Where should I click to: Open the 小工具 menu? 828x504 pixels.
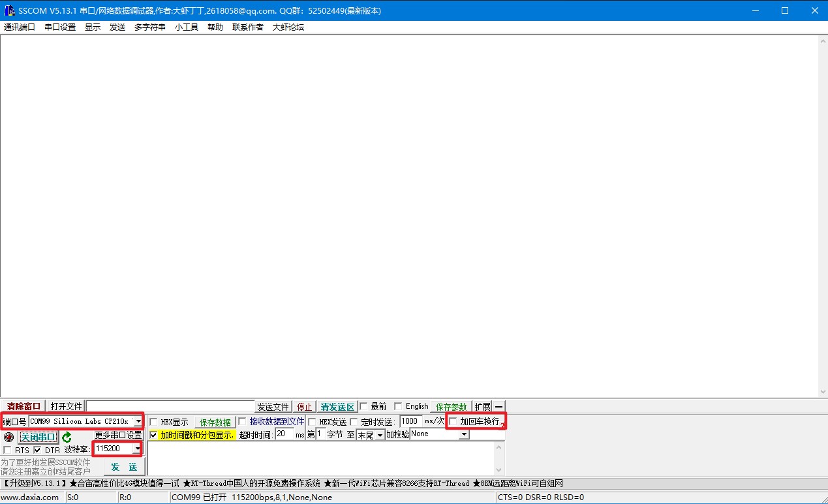click(186, 27)
